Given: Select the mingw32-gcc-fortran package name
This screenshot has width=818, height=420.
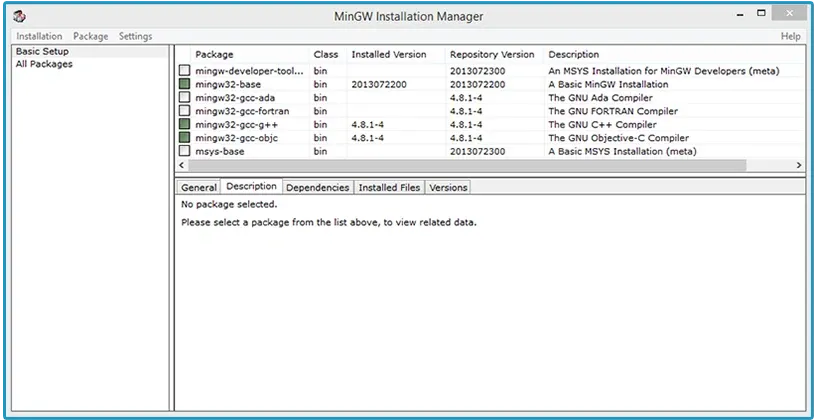Looking at the screenshot, I should click(x=242, y=111).
